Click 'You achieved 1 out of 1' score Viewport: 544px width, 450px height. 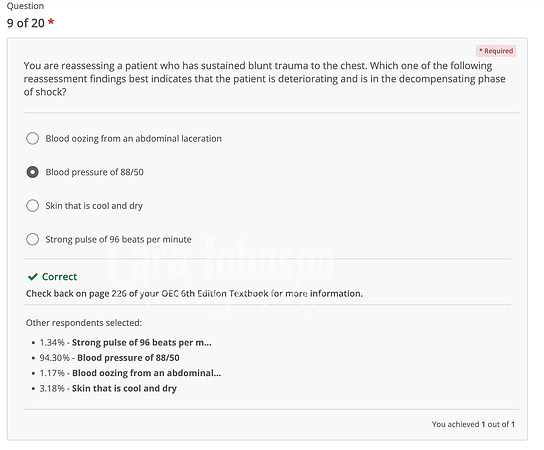(x=473, y=424)
